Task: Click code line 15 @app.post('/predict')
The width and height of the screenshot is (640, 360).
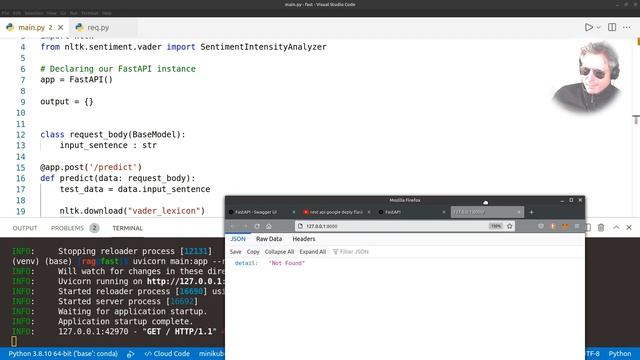Action: [91, 167]
